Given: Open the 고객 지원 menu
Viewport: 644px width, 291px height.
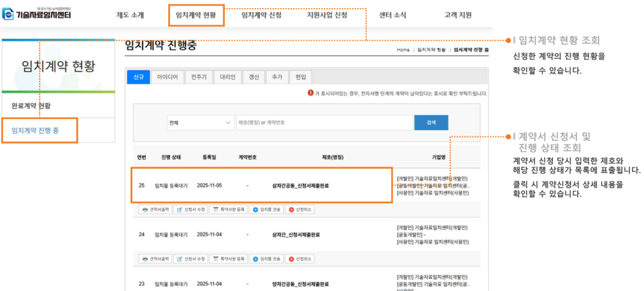Looking at the screenshot, I should [458, 15].
